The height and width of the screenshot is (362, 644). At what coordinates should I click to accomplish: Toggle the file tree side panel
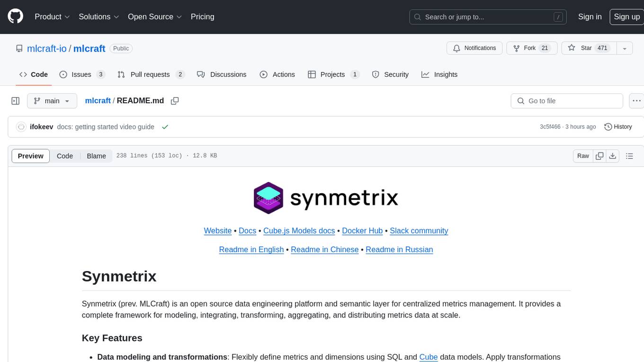(x=16, y=101)
